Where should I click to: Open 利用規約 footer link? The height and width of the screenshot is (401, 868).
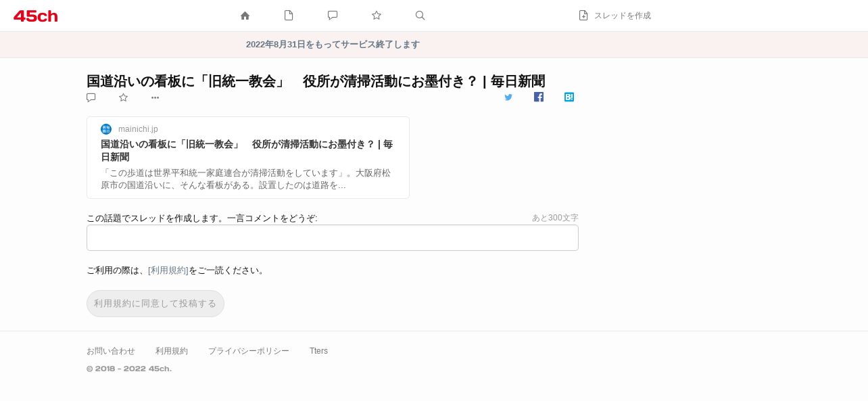click(172, 351)
